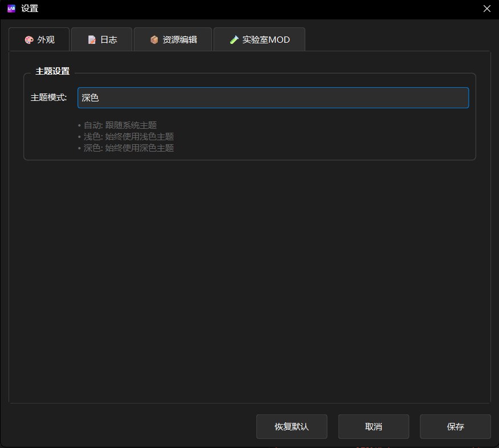The height and width of the screenshot is (448, 499).
Task: Click the 取消 button
Action: pos(374,426)
